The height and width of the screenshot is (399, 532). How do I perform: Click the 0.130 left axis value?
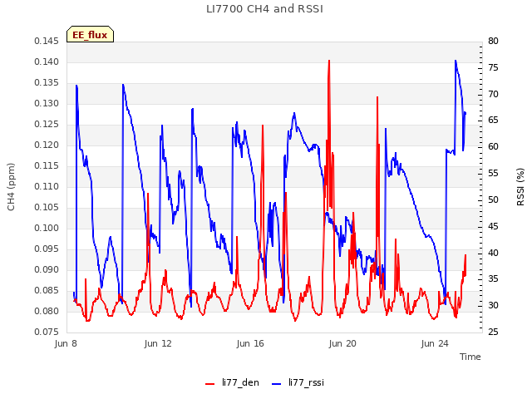point(47,103)
